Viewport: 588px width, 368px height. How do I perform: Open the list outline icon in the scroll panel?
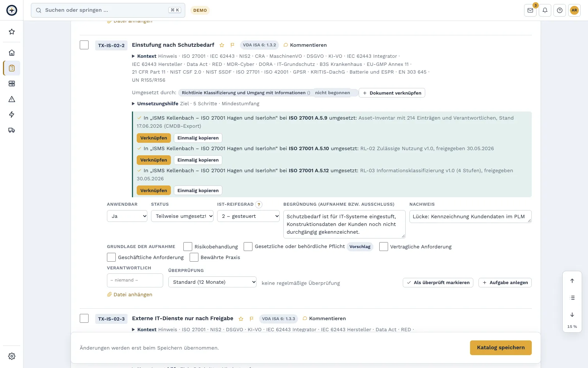(x=572, y=298)
